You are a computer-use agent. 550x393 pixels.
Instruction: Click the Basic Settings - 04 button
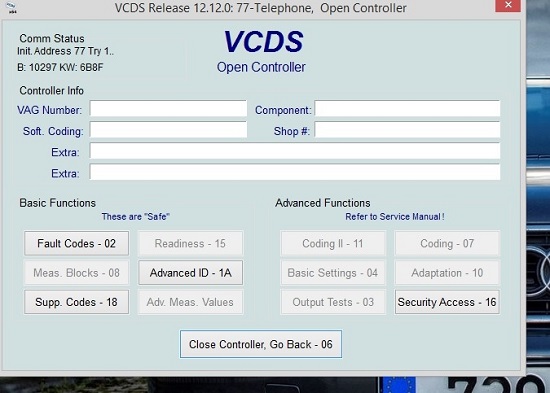(x=333, y=273)
